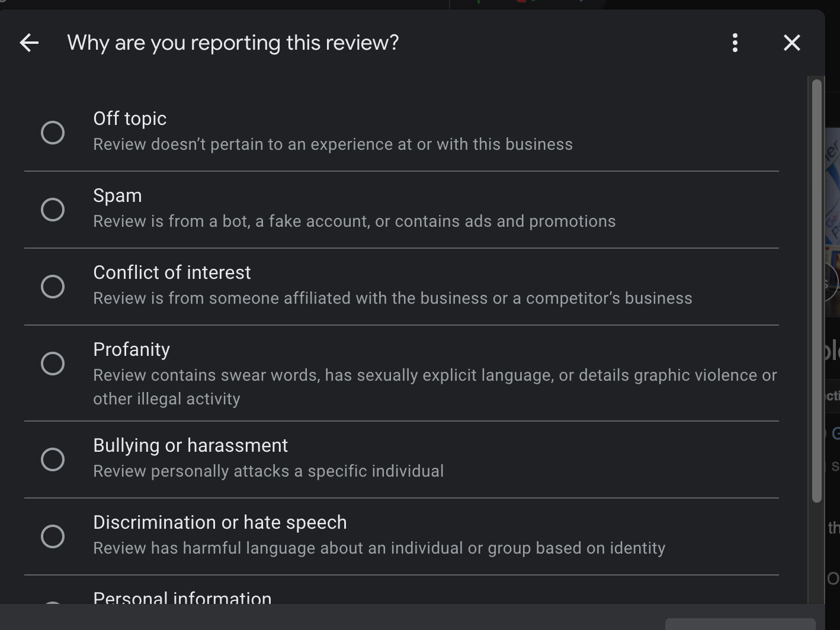Select Discrimination or hate speech radio button
This screenshot has height=630, width=840.
click(53, 536)
